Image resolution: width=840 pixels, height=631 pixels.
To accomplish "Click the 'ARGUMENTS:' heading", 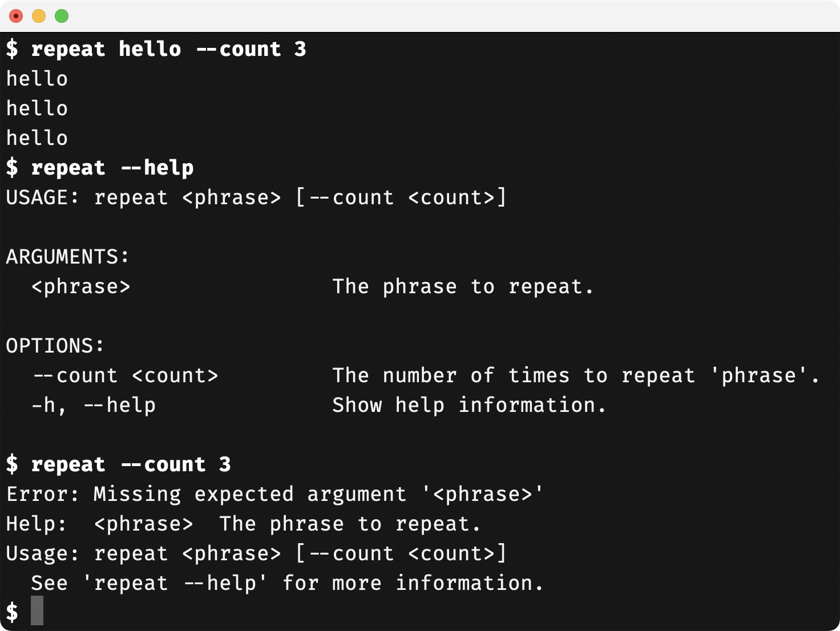I will (68, 257).
